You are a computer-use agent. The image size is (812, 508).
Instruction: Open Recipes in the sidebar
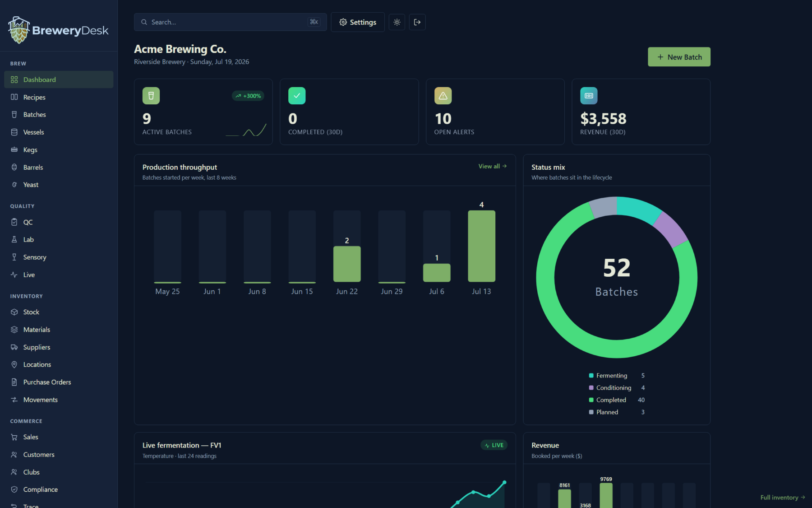tap(59, 97)
